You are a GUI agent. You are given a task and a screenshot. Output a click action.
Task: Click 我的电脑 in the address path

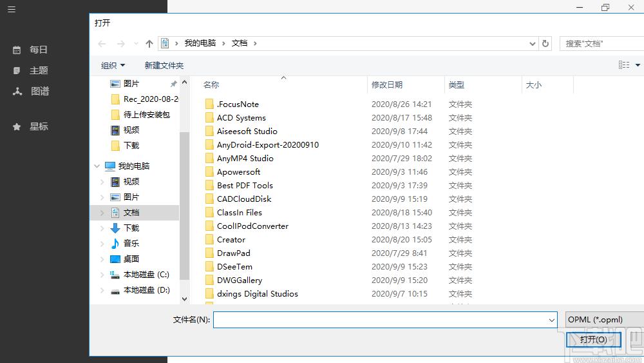pyautogui.click(x=200, y=43)
